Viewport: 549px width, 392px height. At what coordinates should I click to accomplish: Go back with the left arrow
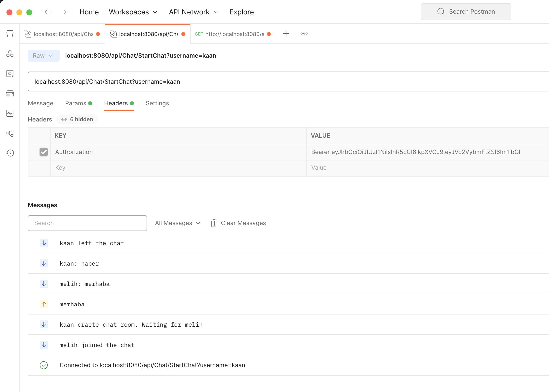[x=48, y=12]
